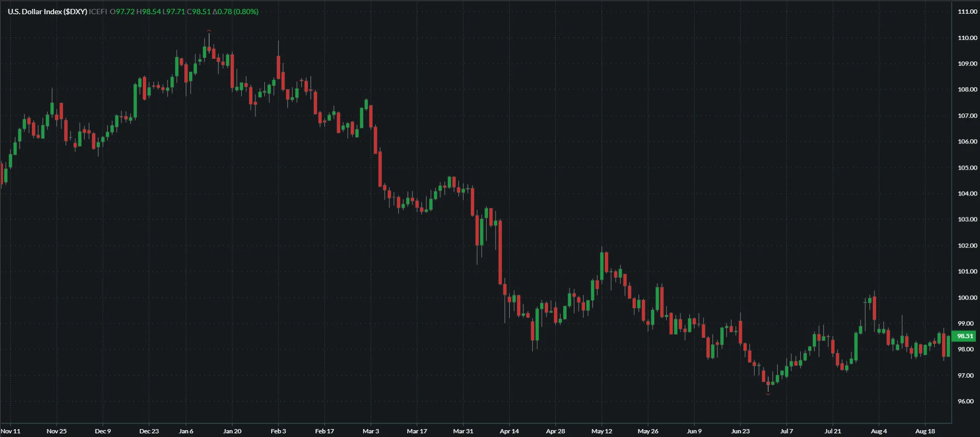
Task: Click the ICEFI exchange label
Action: 98,12
